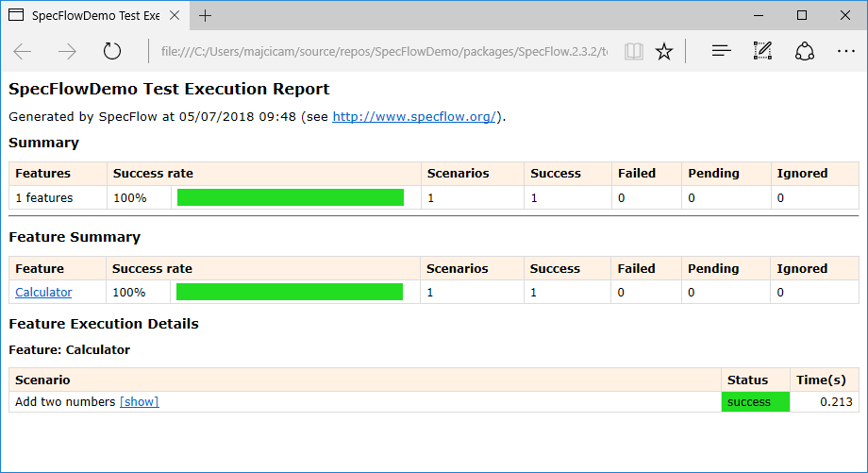Click the green success status cell

pos(755,402)
